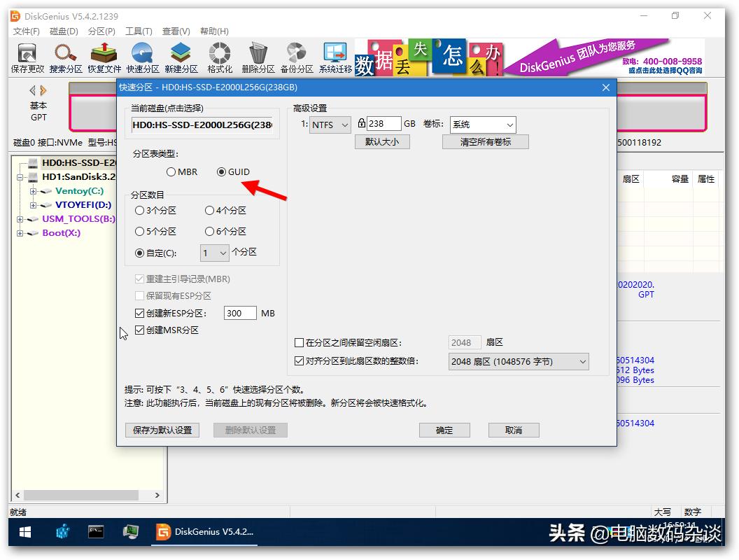
Task: Select the MBR partition table type
Action: (170, 171)
